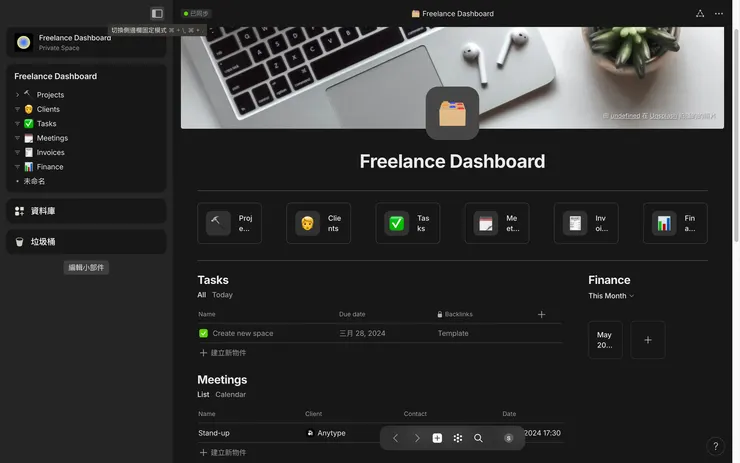Open the 未命名 untitled item
The width and height of the screenshot is (740, 463).
[34, 181]
